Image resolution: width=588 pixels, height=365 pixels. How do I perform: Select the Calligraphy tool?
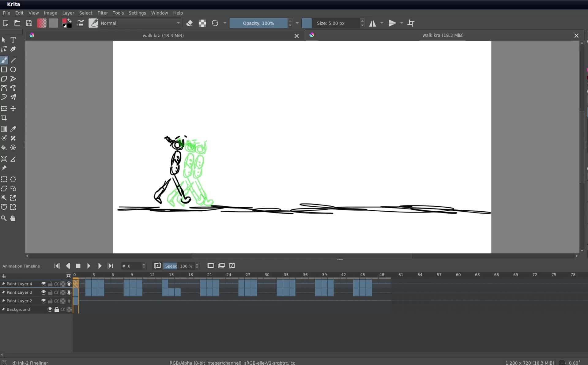(13, 49)
